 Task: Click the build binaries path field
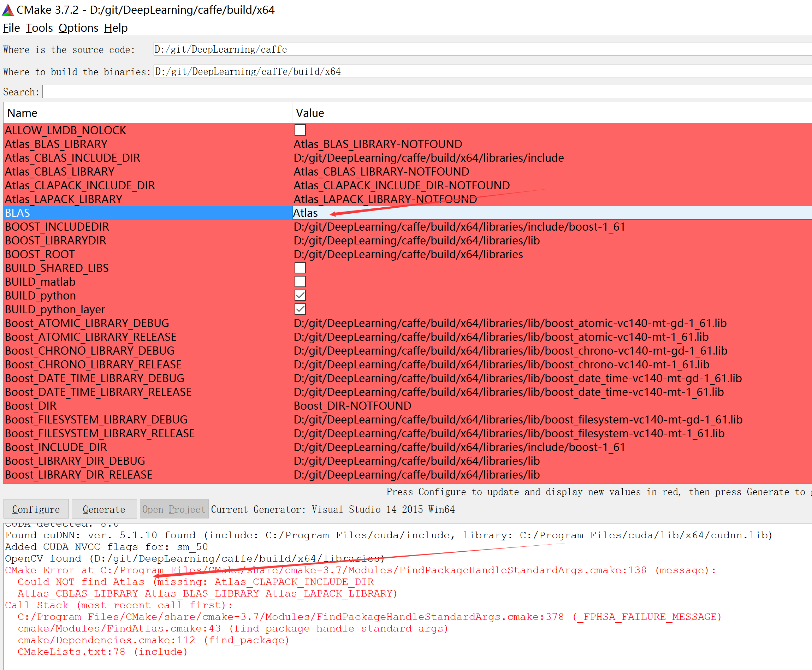(x=482, y=71)
